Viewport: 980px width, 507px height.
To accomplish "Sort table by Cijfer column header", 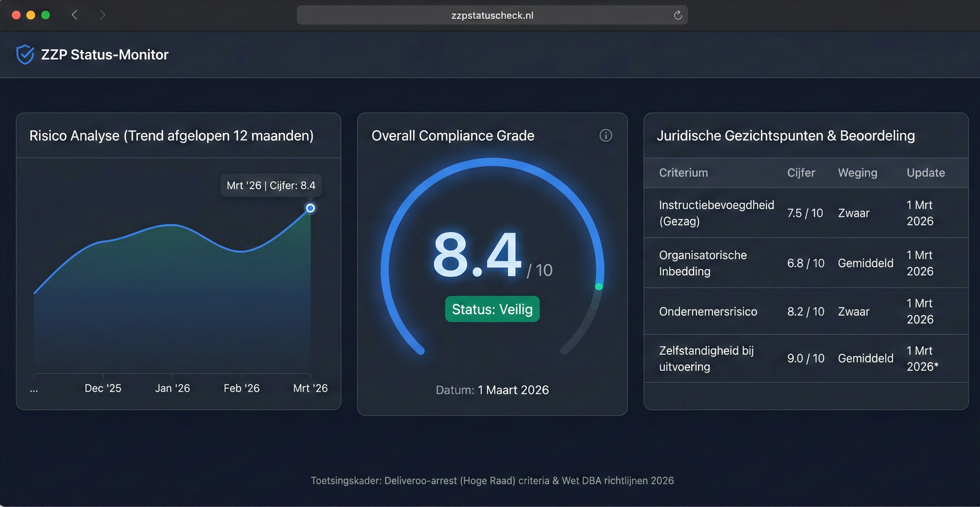I will tap(801, 173).
